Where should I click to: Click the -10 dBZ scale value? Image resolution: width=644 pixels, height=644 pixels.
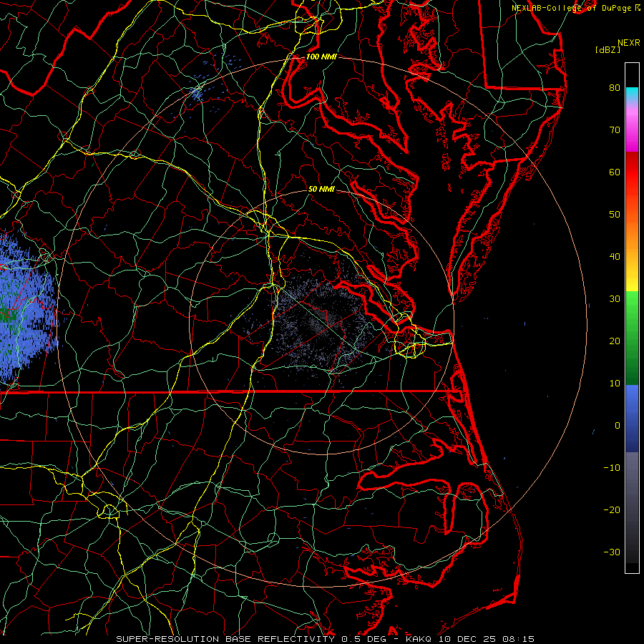pos(612,468)
